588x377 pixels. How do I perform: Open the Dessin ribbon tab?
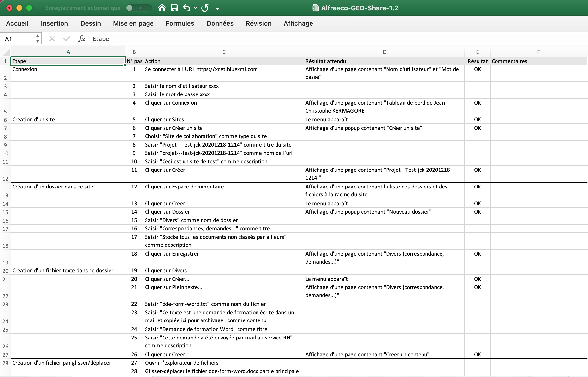click(x=91, y=23)
